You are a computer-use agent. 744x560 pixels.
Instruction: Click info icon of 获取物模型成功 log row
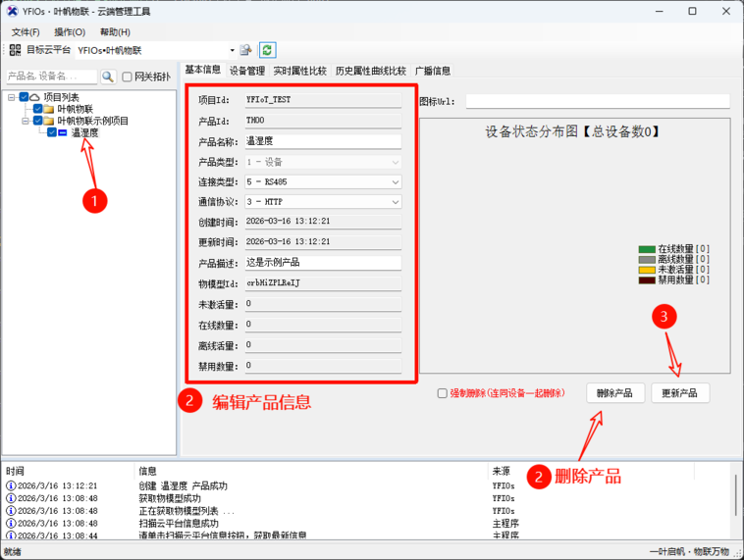11,498
